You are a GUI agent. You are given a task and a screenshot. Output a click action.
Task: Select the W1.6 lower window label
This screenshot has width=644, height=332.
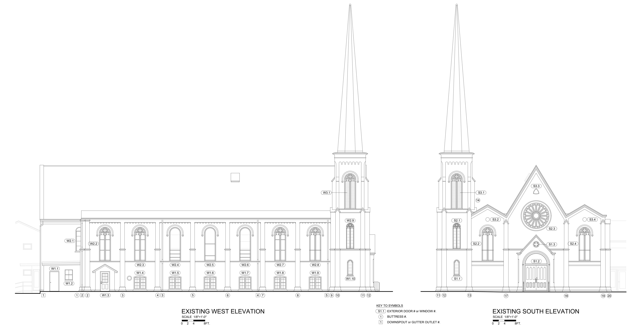(210, 273)
